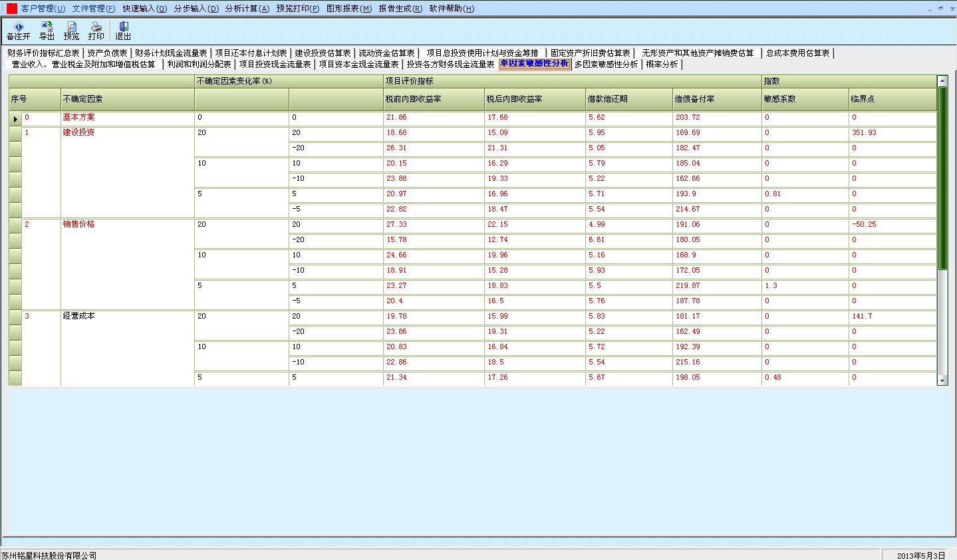Click 苏州铭星科技股份有限公司 in status bar
The image size is (957, 560).
click(49, 555)
